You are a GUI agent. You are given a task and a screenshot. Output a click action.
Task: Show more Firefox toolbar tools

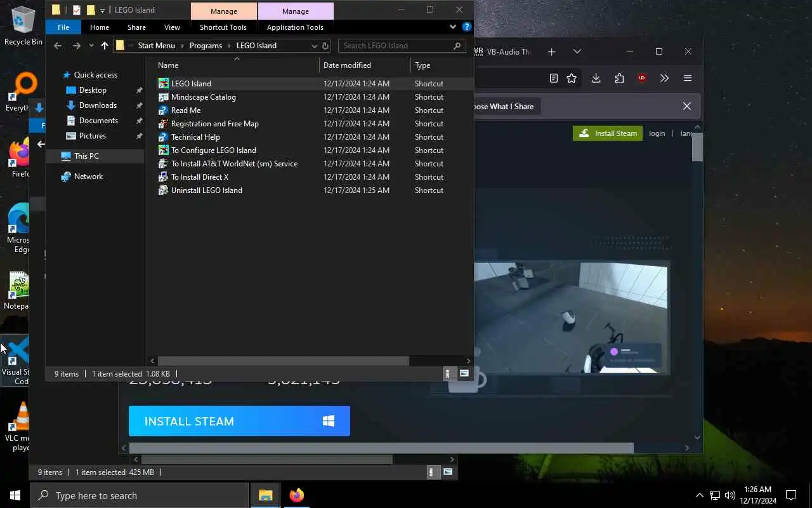pyautogui.click(x=664, y=78)
